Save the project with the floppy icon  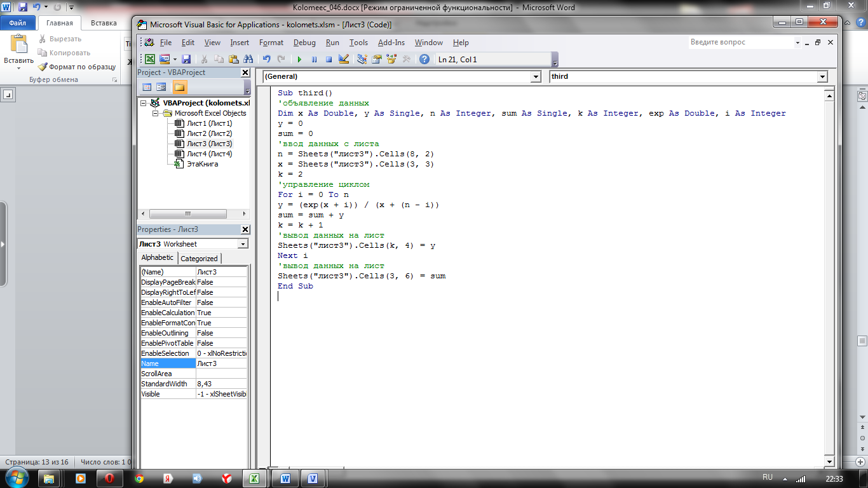pos(186,59)
